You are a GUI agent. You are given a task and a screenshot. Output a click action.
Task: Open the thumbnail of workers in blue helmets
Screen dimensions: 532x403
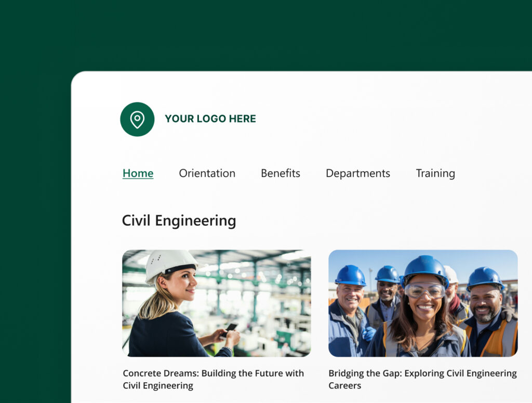click(422, 303)
